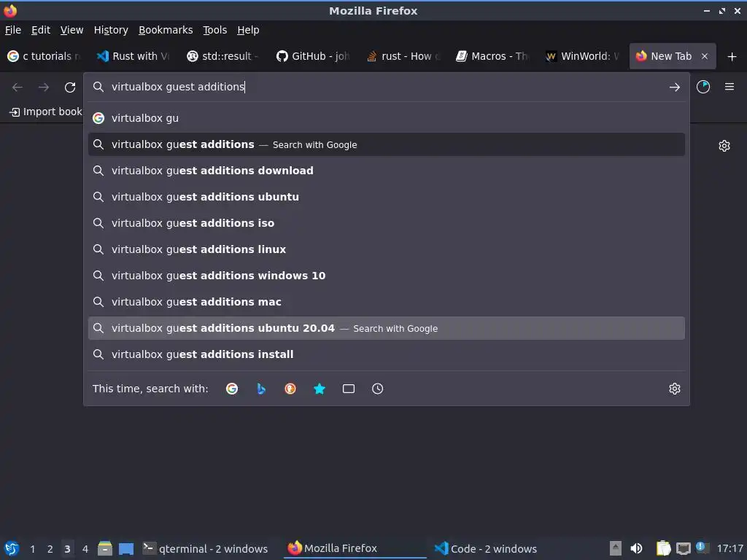The width and height of the screenshot is (747, 560).
Task: Search open tabs using the tabs icon
Action: point(348,389)
